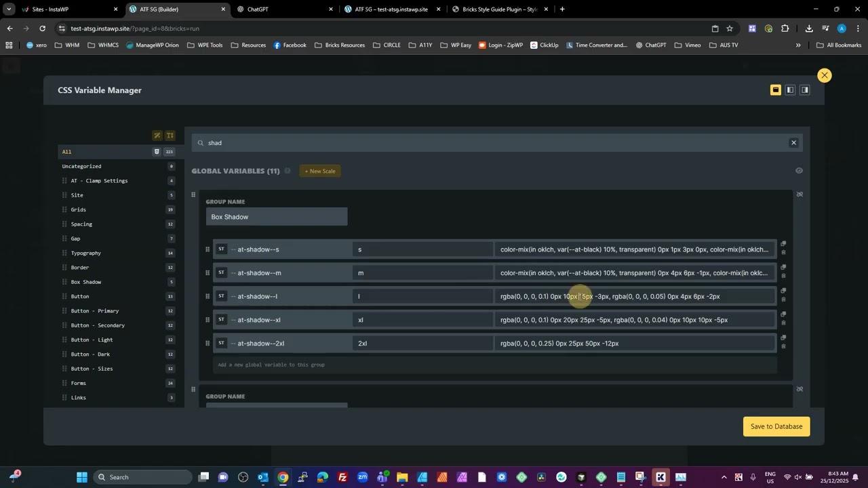Screen dimensions: 868x488
Task: Edit the 'xl' label field
Action: [423, 320]
